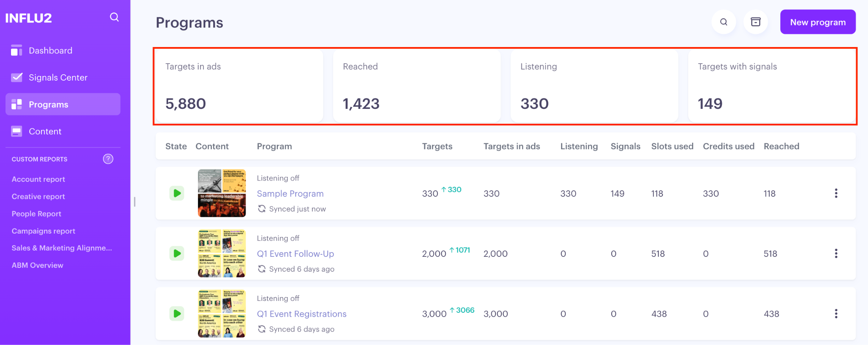Open Q1 Event Follow-Up more options menu

836,253
